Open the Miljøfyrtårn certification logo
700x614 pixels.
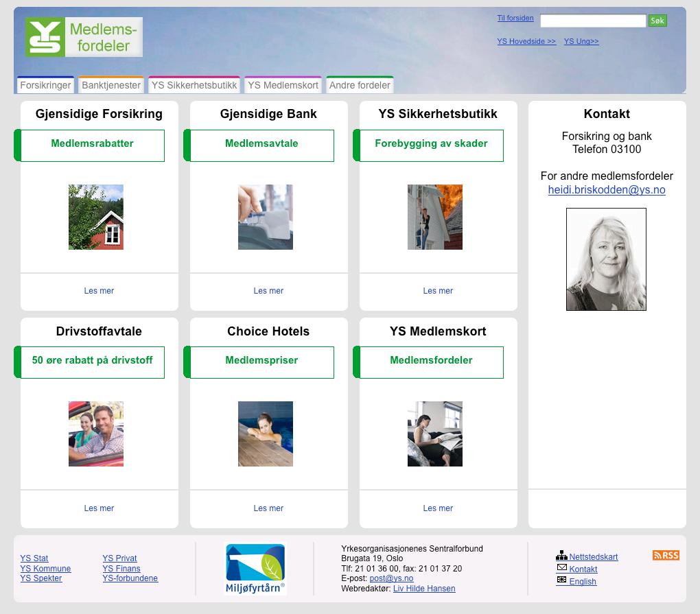click(x=255, y=569)
